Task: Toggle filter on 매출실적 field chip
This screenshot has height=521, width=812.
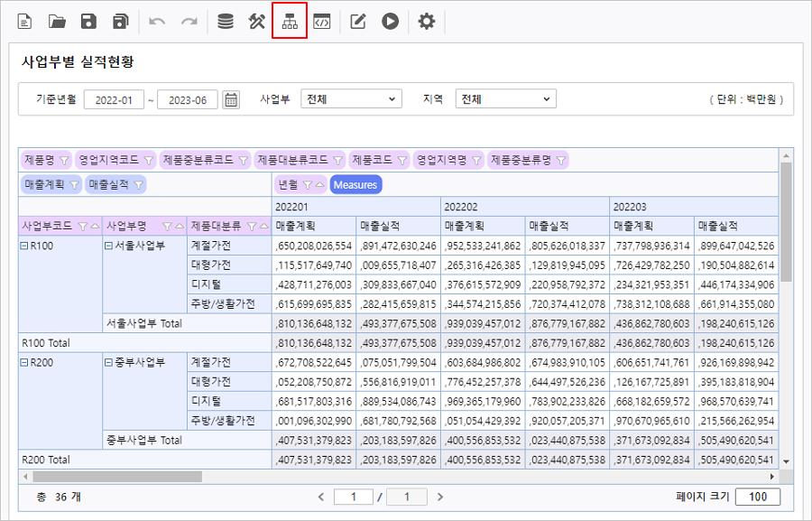Action: click(x=139, y=184)
